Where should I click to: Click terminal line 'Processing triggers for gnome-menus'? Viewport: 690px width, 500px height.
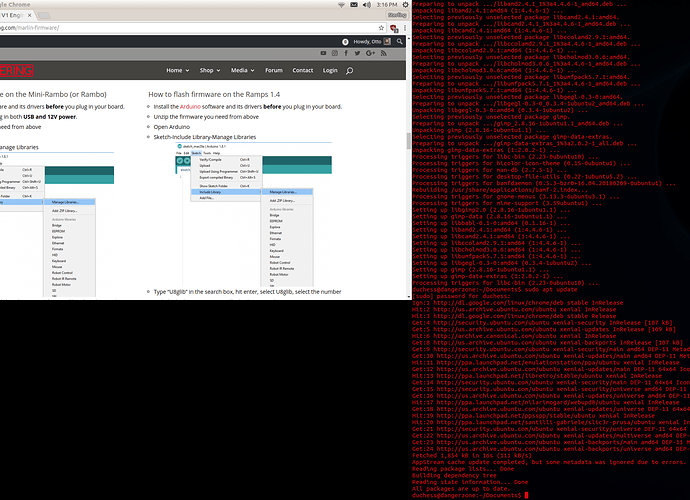point(516,196)
